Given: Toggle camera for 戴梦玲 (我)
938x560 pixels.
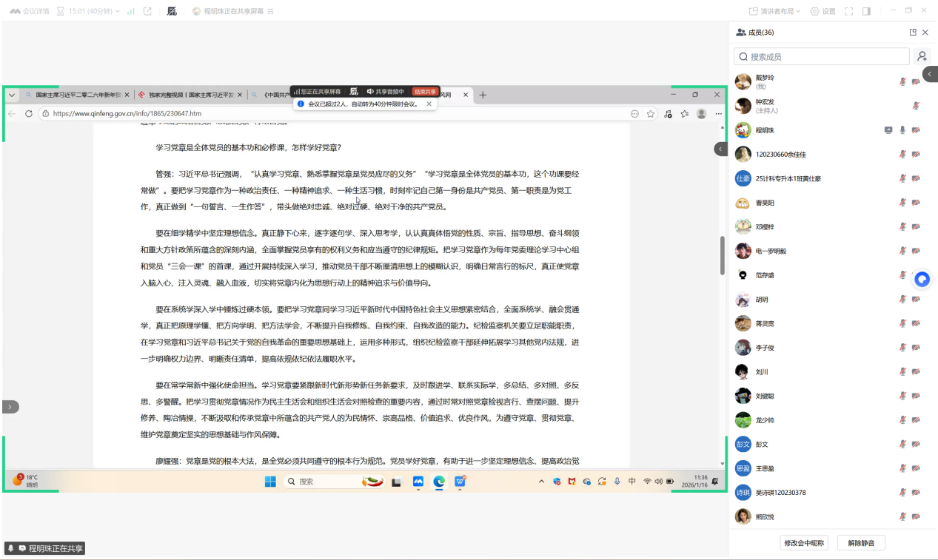Looking at the screenshot, I should pyautogui.click(x=916, y=81).
